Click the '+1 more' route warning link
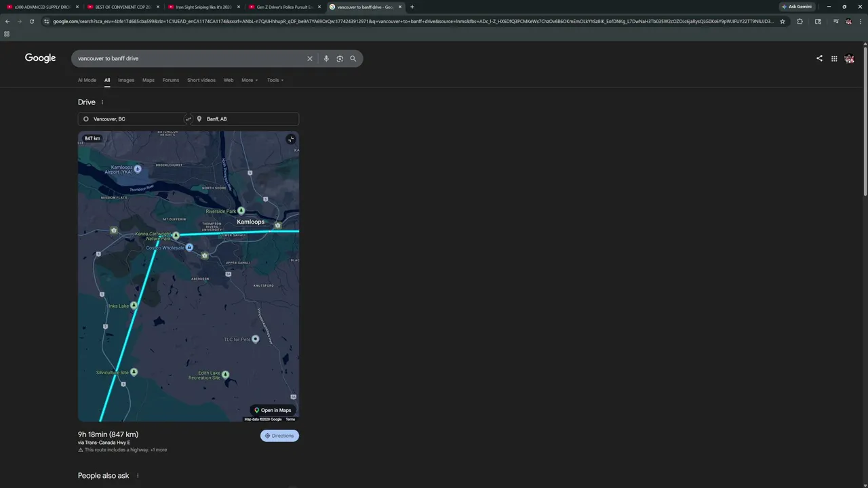868x488 pixels. 159,450
